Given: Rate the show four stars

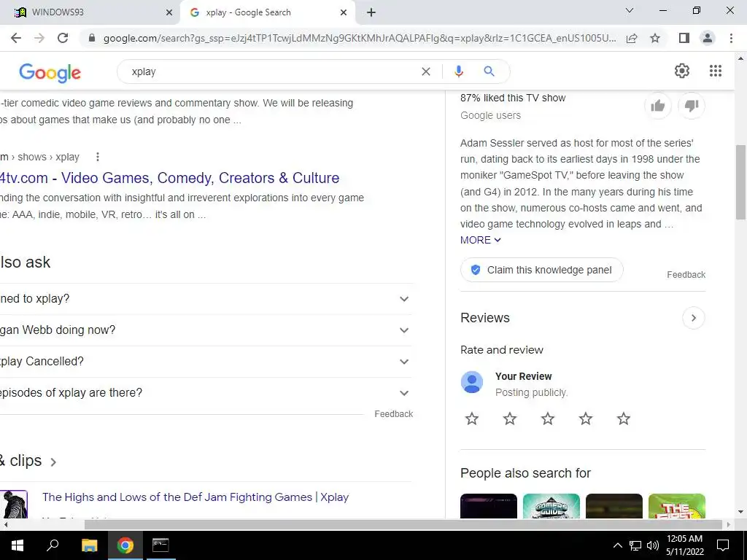Looking at the screenshot, I should pos(586,419).
